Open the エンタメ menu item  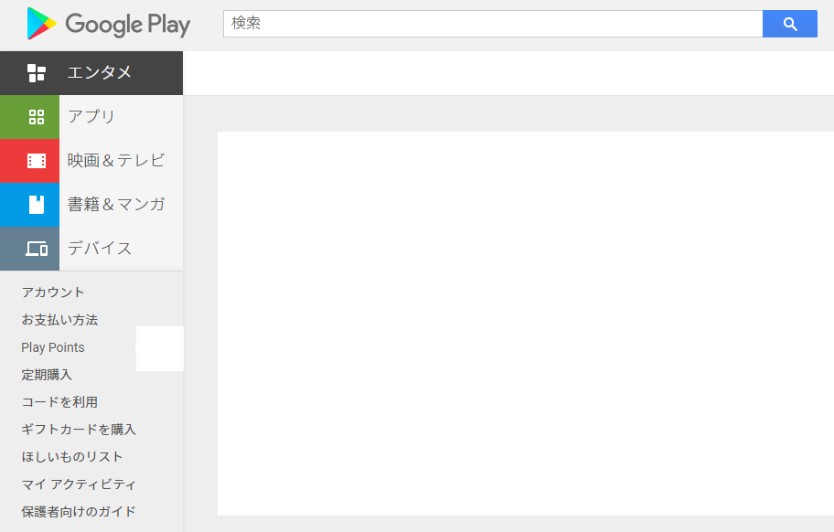pyautogui.click(x=91, y=73)
